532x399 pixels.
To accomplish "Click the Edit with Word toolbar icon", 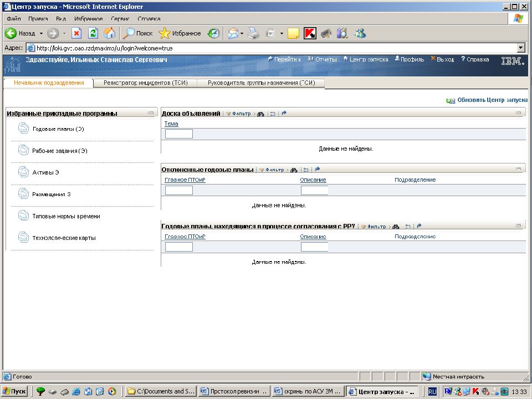I will point(270,33).
